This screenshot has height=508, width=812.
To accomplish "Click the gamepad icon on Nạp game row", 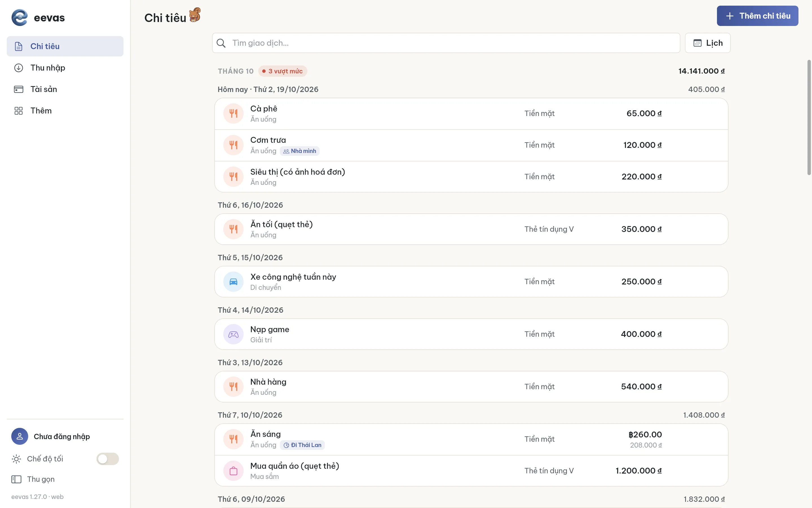I will (233, 334).
